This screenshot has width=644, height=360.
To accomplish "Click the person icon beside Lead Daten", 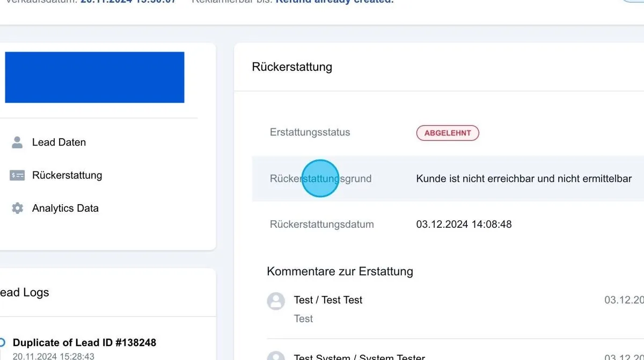I will click(17, 142).
